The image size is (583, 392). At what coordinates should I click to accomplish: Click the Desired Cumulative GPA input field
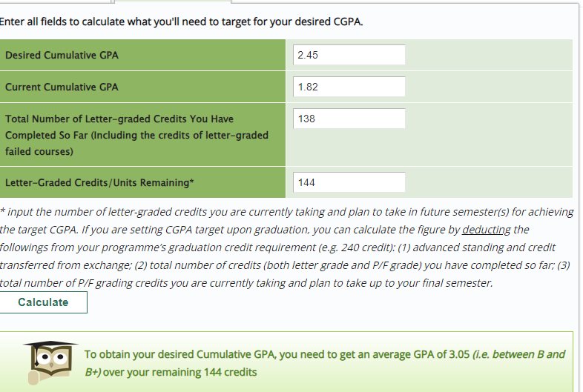349,55
